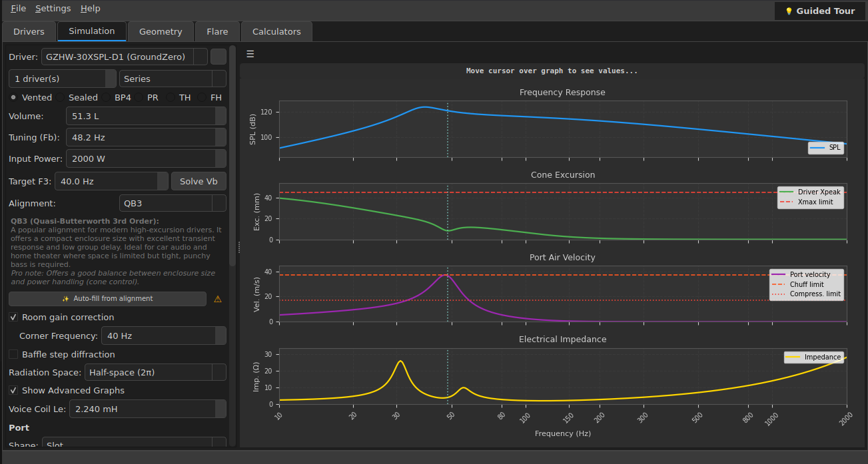Click the Port section heading
The width and height of the screenshot is (868, 464).
(x=19, y=427)
